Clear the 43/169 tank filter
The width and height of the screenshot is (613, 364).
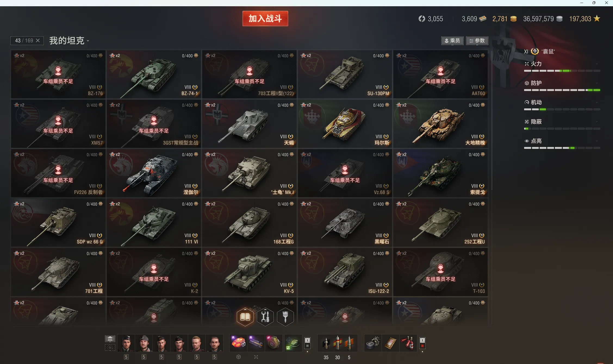[x=38, y=40]
